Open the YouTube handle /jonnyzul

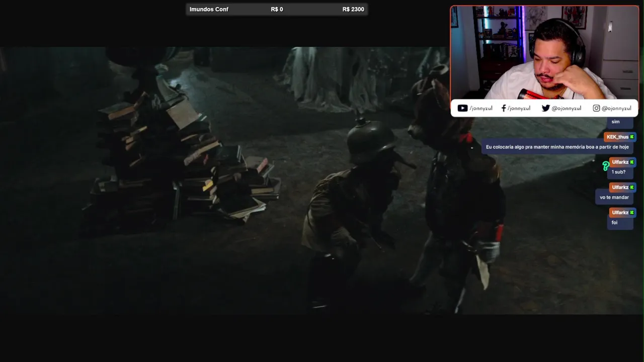coord(480,108)
